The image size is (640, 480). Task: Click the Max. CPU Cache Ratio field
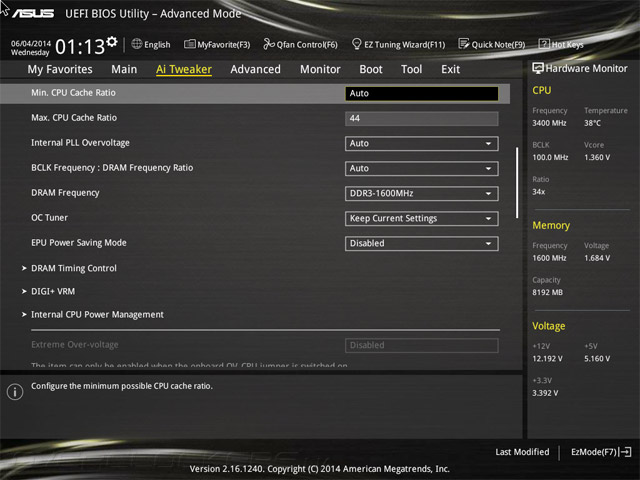click(422, 118)
